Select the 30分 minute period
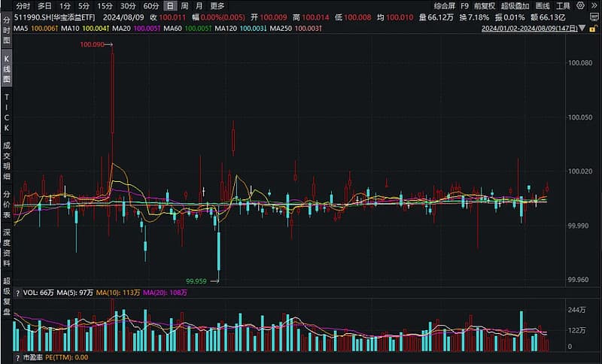Screen dimensions: 602x364 point(128,6)
